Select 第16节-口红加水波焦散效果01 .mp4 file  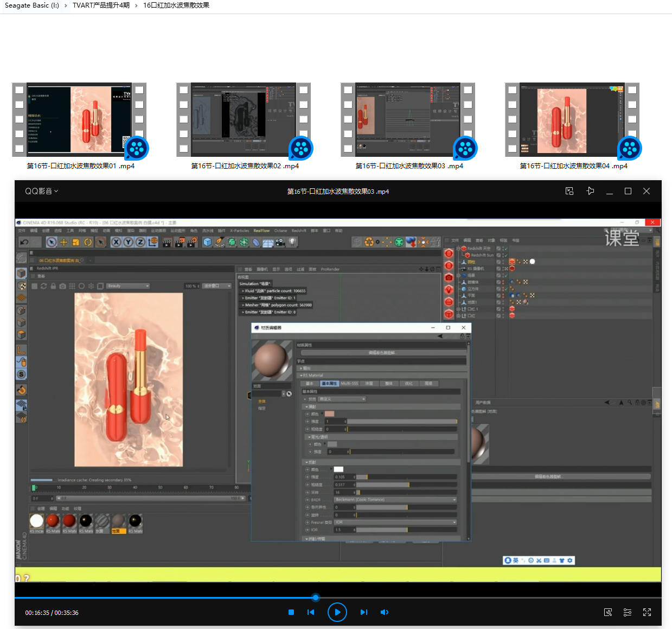tap(80, 166)
